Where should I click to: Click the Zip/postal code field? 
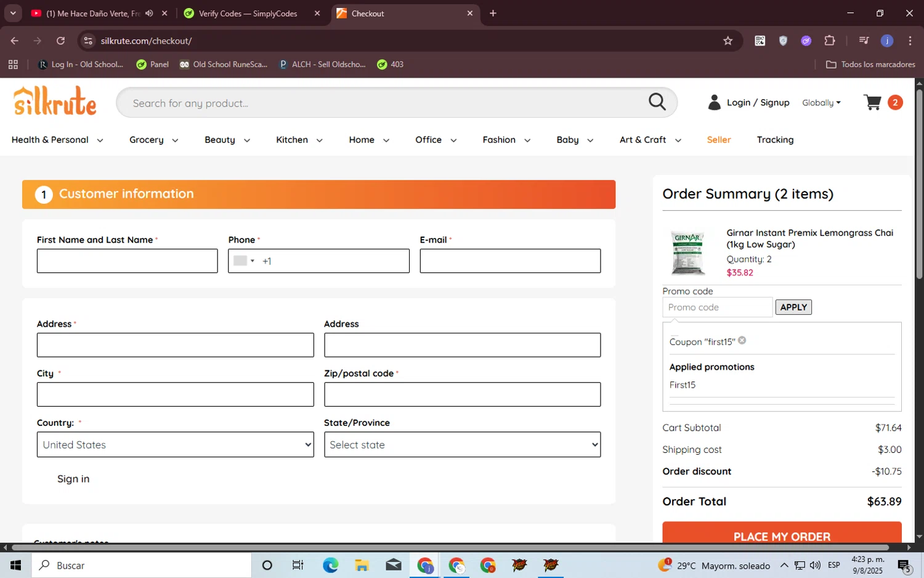pyautogui.click(x=462, y=394)
